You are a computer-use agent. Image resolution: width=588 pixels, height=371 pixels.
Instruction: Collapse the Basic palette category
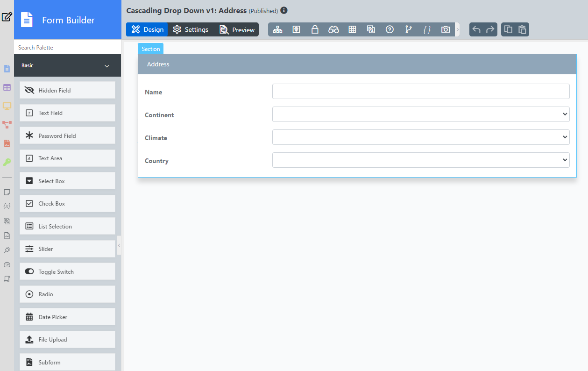(107, 66)
